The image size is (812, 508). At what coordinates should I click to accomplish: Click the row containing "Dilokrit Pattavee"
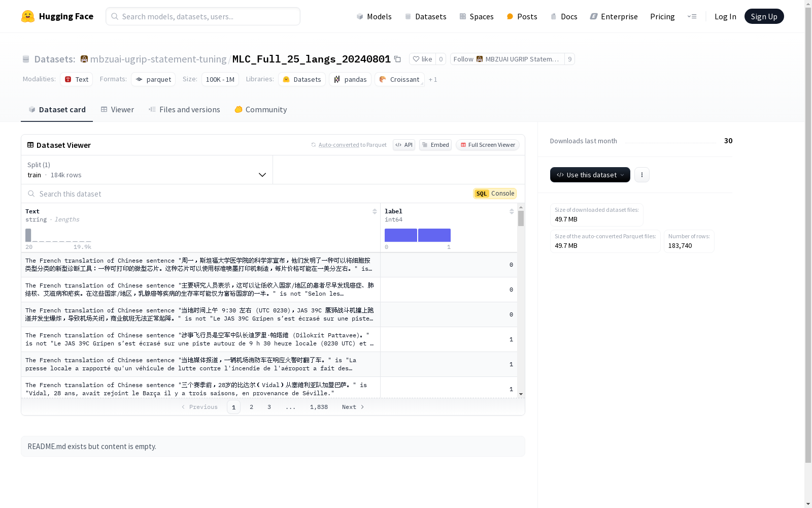[x=269, y=339]
